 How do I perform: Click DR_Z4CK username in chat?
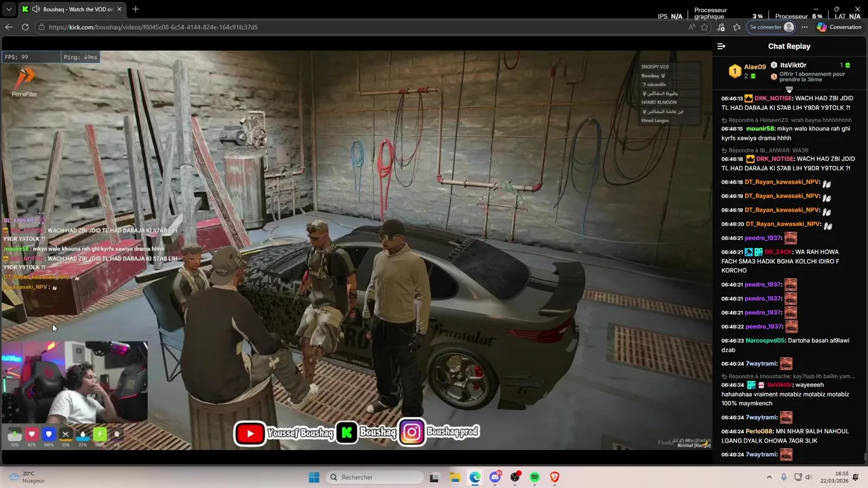(779, 252)
